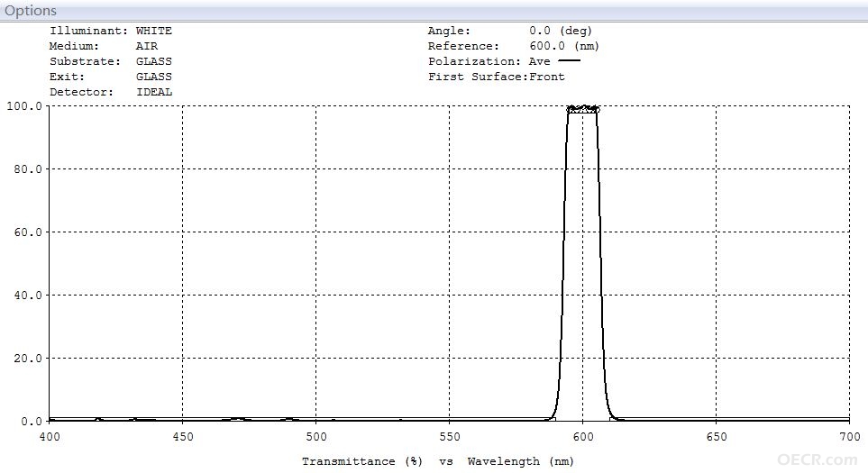Click the 550 wavelength axis label
The width and height of the screenshot is (868, 473).
point(450,437)
